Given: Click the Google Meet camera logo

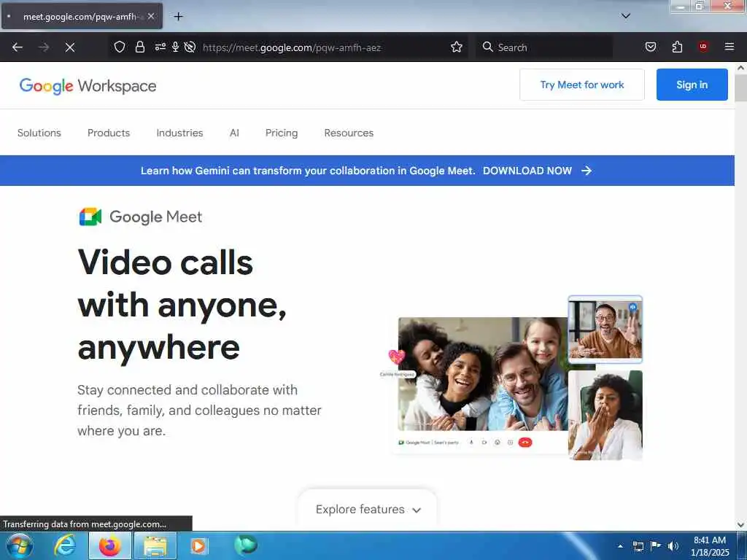Looking at the screenshot, I should (x=90, y=217).
